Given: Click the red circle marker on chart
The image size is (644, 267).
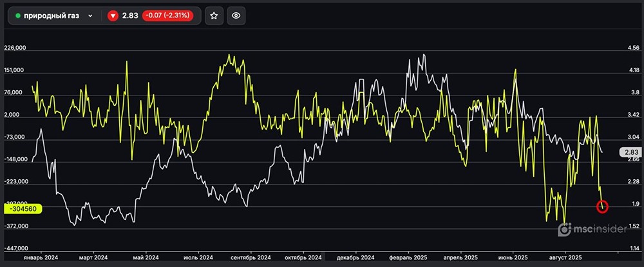Looking at the screenshot, I should click(602, 206).
